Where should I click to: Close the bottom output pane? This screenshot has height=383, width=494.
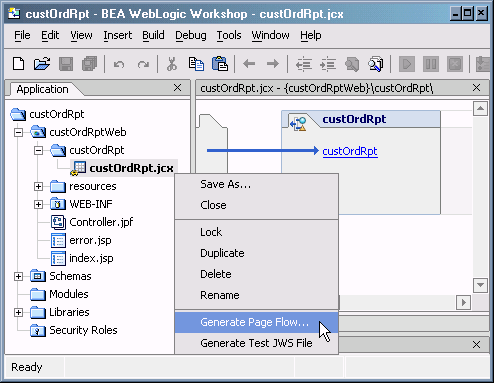pos(476,344)
